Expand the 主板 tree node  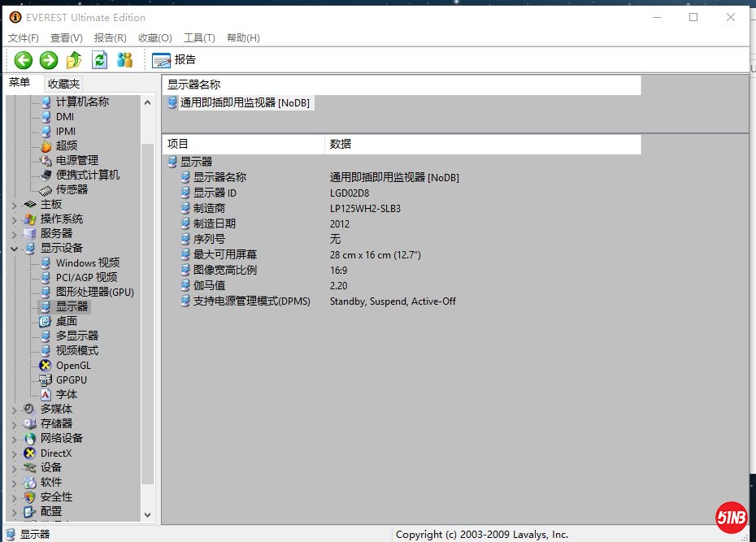pyautogui.click(x=14, y=205)
